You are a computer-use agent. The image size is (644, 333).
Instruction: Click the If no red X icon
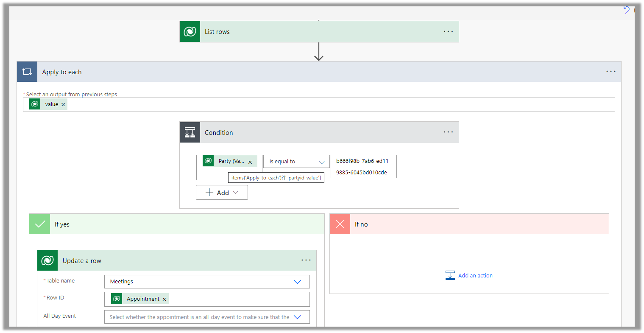(340, 224)
